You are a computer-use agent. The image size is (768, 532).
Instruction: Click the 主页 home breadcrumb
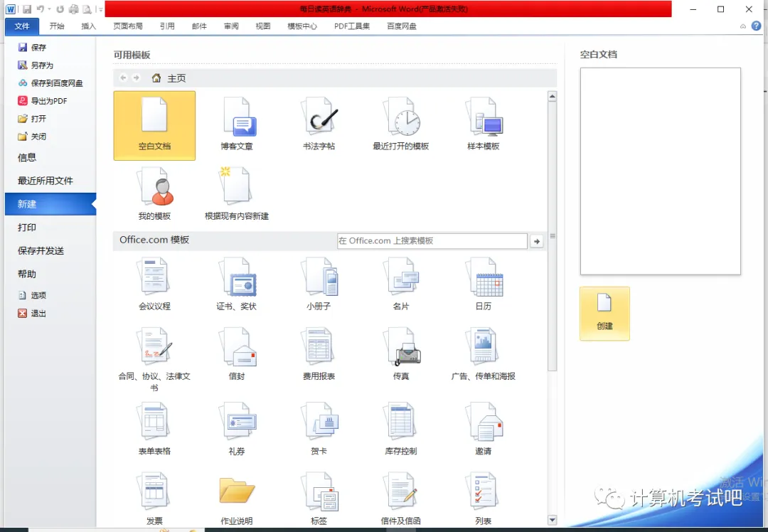coord(169,78)
